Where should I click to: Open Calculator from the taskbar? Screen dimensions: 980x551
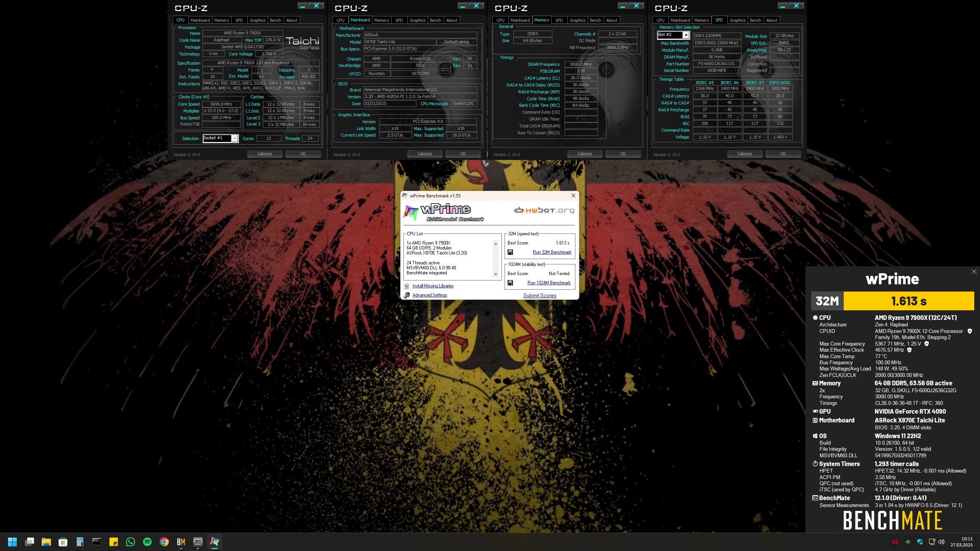(x=80, y=542)
